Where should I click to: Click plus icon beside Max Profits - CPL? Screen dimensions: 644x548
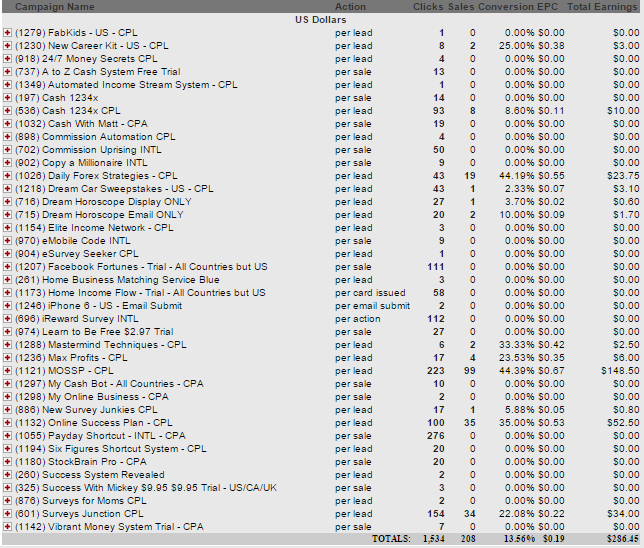pyautogui.click(x=7, y=358)
